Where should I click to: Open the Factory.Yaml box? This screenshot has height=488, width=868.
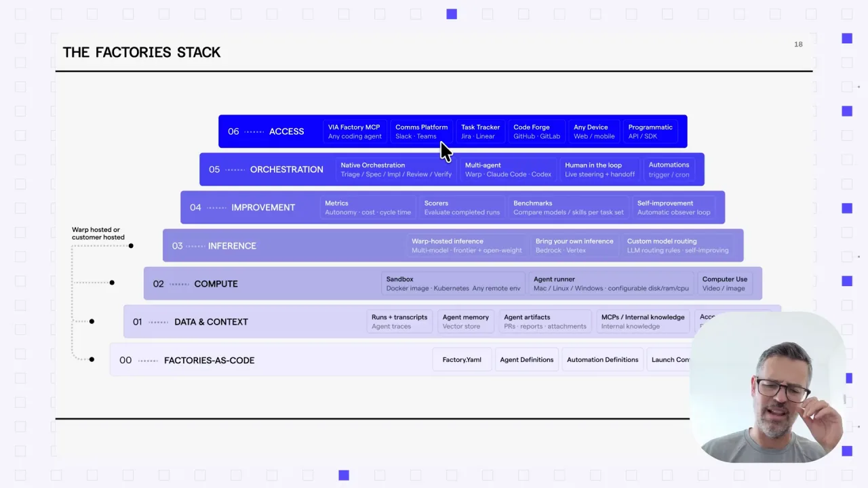pos(462,360)
